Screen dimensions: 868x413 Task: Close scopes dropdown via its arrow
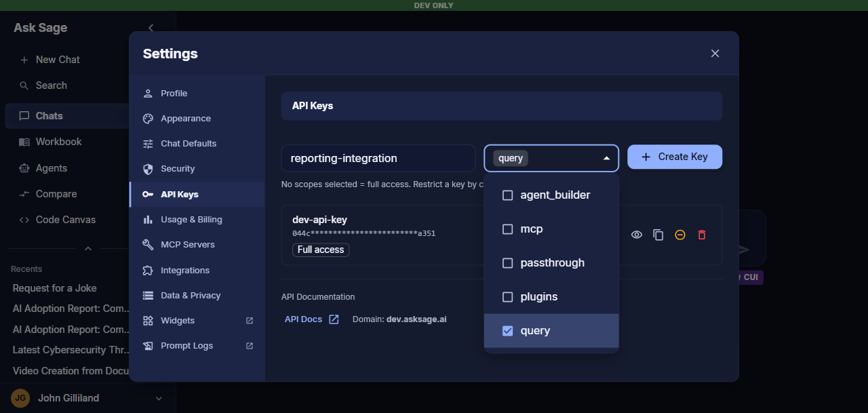pos(606,158)
